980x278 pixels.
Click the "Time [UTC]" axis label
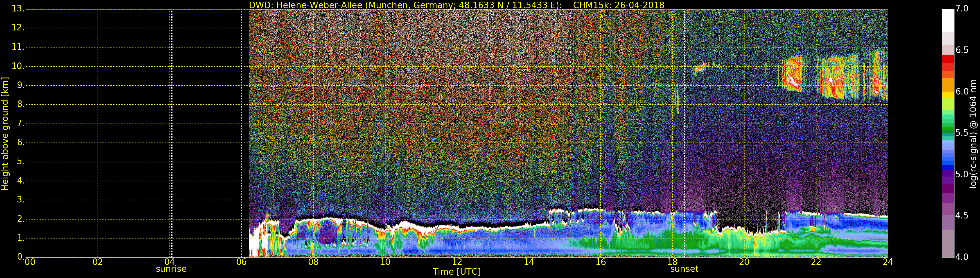[457, 272]
